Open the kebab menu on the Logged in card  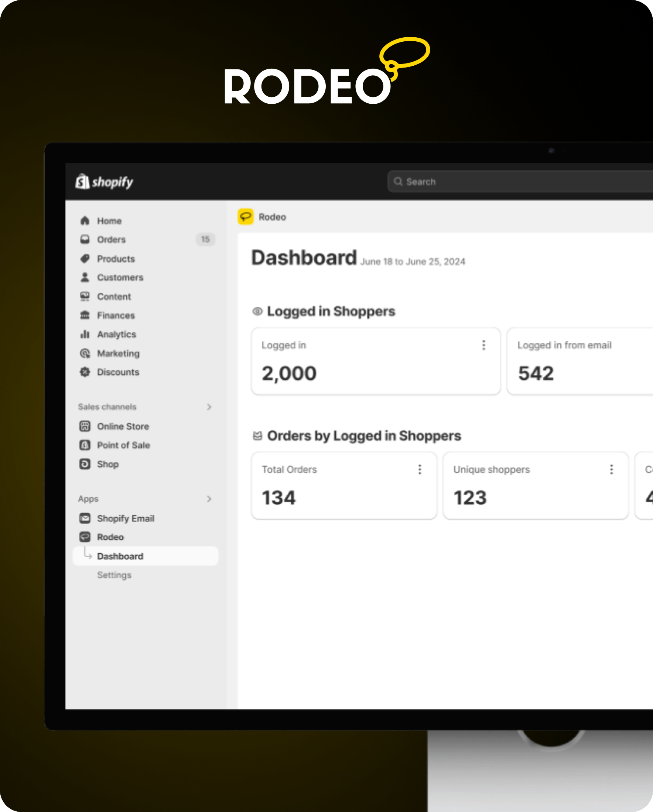[483, 345]
